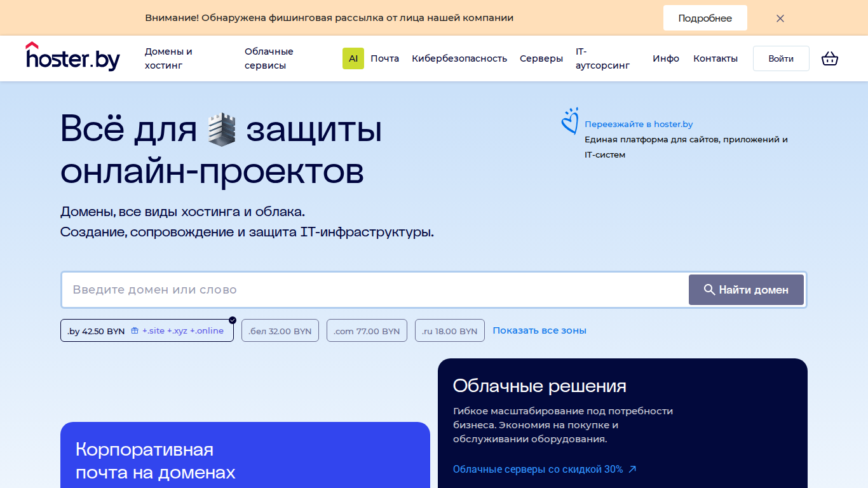Screen dimensions: 868x488
Task: Open the Облачные сервисы menu
Action: point(269,58)
